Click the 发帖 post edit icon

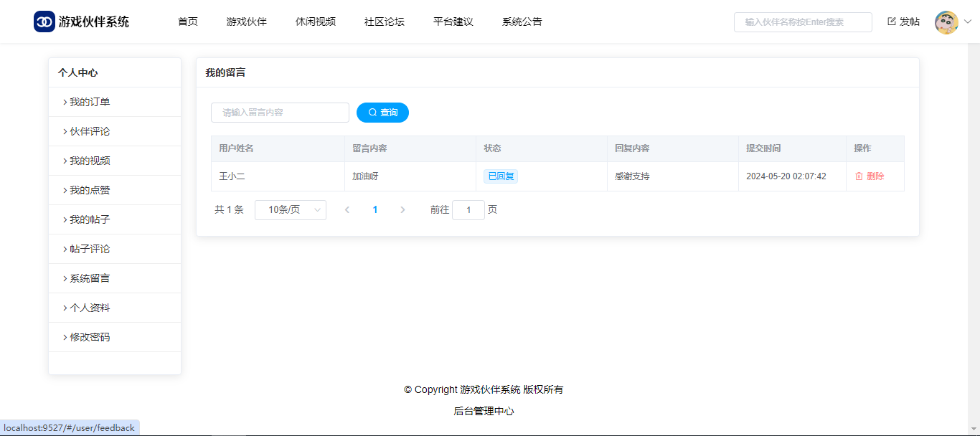coord(892,22)
